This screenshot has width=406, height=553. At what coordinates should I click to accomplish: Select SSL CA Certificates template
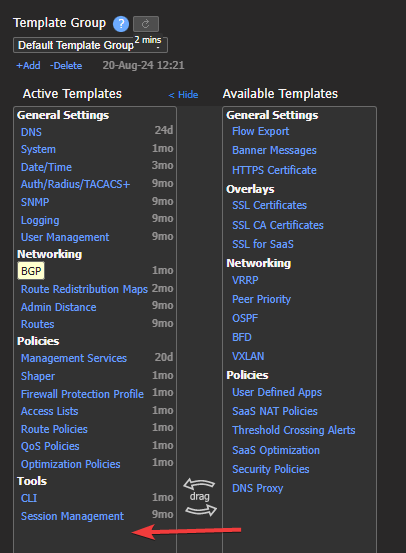point(278,225)
